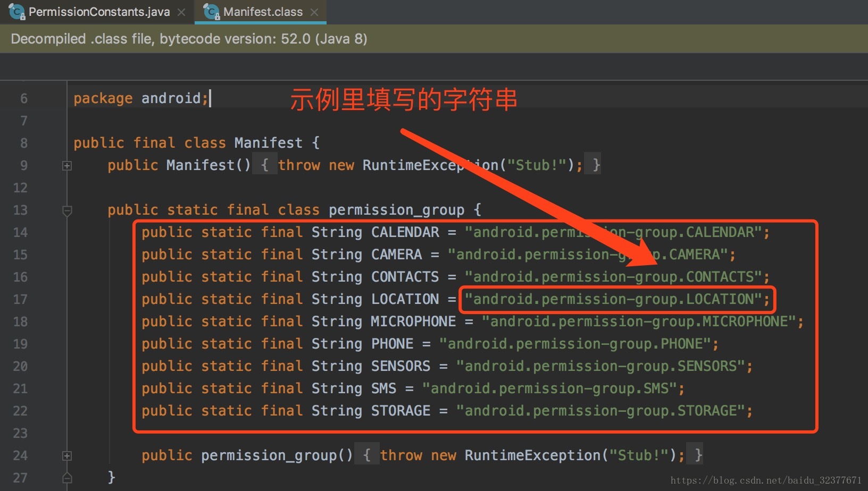Click the CALENDAR constant name

tap(405, 232)
